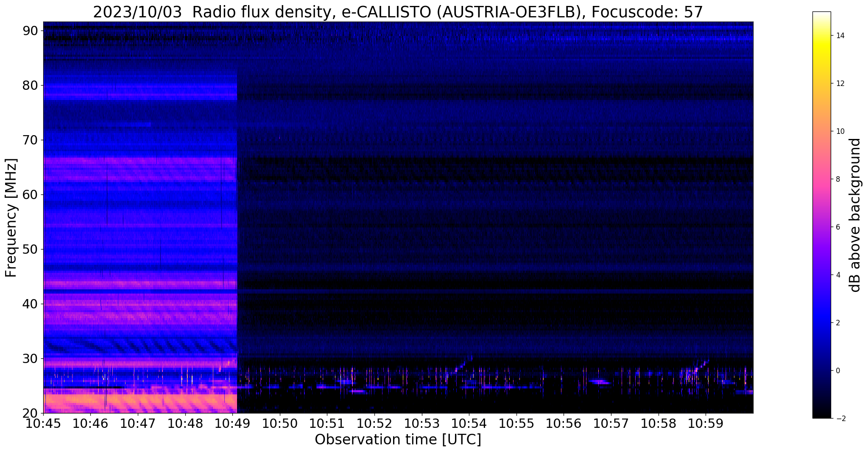
Task: Click the colorbar tick value 8
Action: (838, 179)
